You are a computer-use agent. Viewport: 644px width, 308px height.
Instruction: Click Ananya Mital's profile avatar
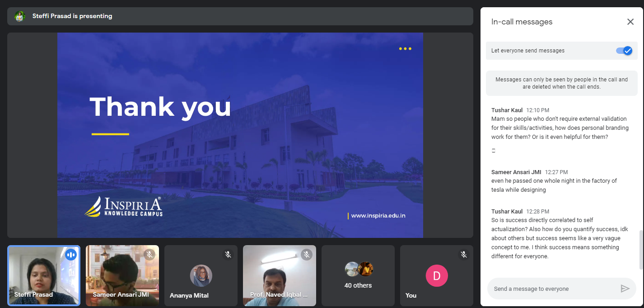[x=201, y=276]
